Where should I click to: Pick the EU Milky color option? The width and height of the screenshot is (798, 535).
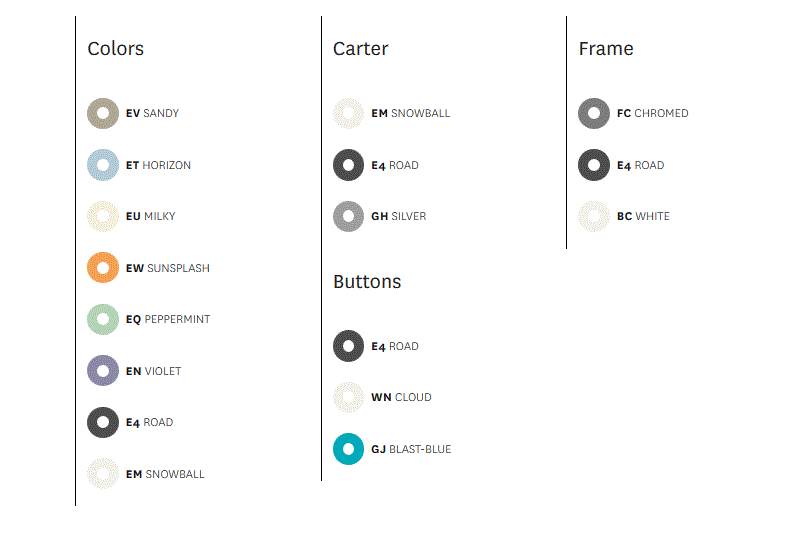click(x=103, y=216)
